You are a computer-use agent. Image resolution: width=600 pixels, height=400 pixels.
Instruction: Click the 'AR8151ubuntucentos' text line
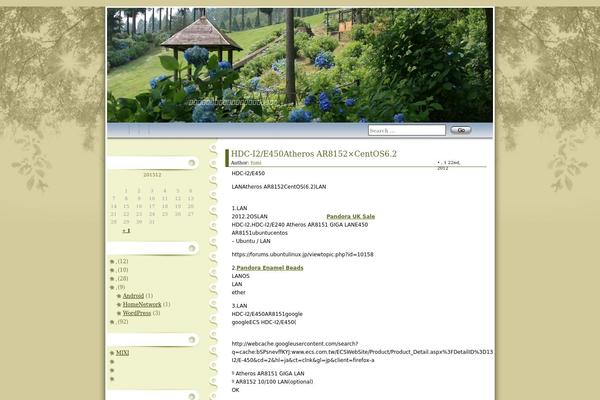point(259,233)
